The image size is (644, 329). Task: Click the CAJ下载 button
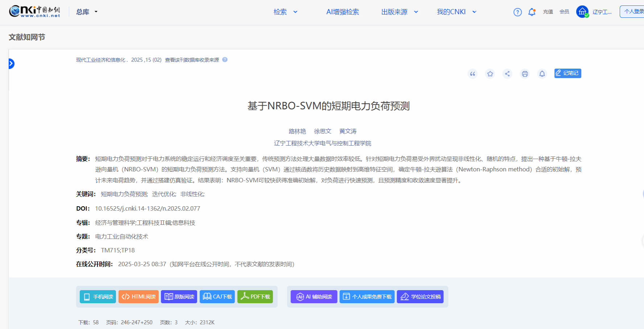217,297
